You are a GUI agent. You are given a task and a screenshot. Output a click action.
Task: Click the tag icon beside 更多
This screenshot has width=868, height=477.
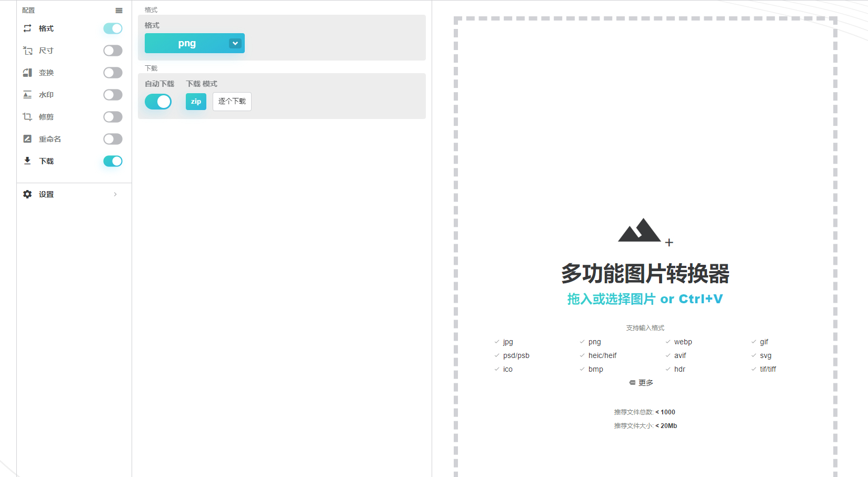[x=632, y=383]
